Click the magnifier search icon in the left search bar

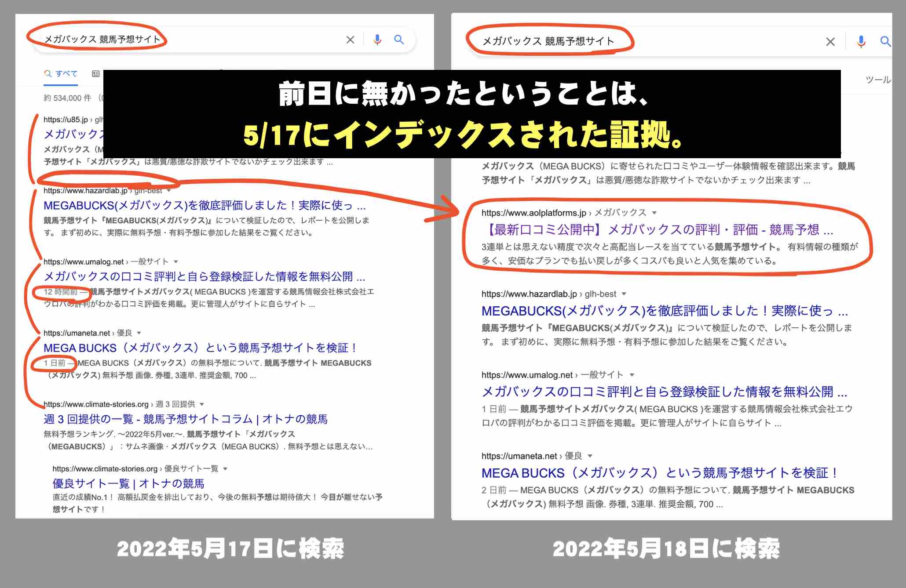pos(399,40)
